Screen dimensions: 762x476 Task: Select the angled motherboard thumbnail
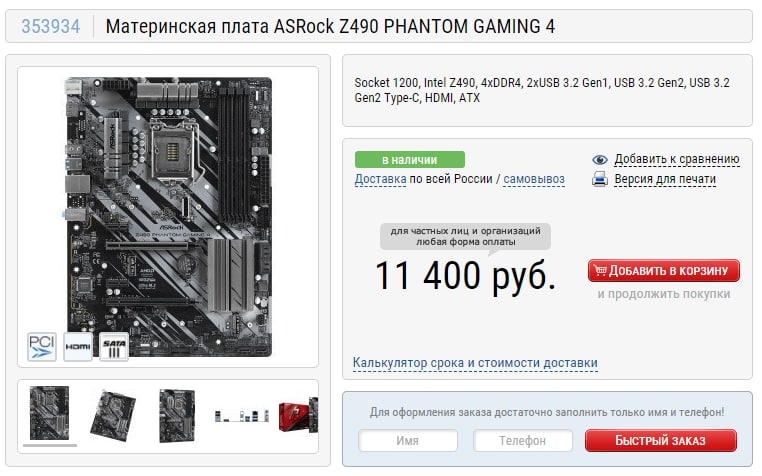(x=113, y=416)
